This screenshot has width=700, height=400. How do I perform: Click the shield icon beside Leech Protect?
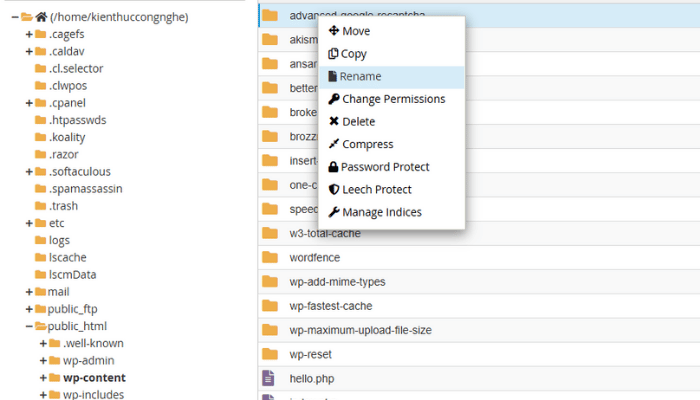coord(334,190)
